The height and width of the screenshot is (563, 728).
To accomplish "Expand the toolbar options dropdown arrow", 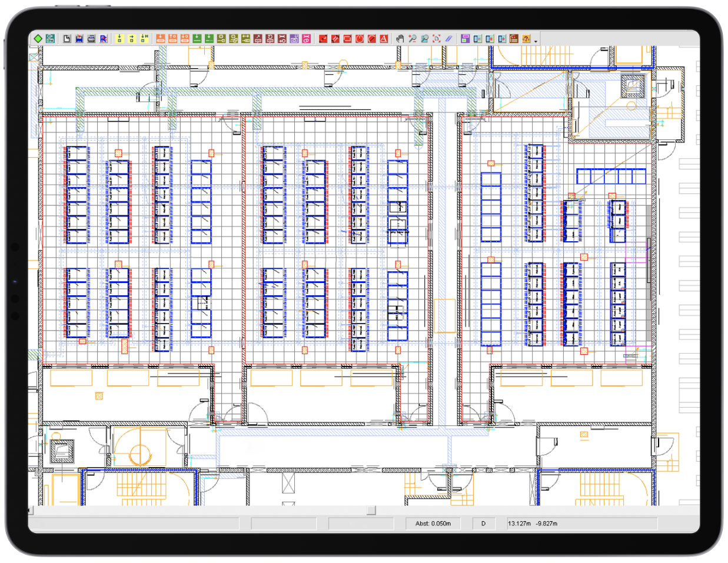I will click(536, 41).
